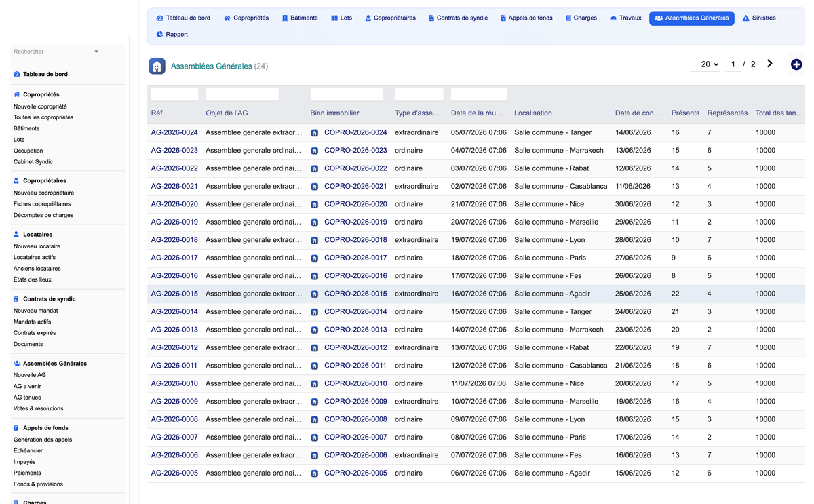Click the blue plus add-record icon

pos(796,64)
